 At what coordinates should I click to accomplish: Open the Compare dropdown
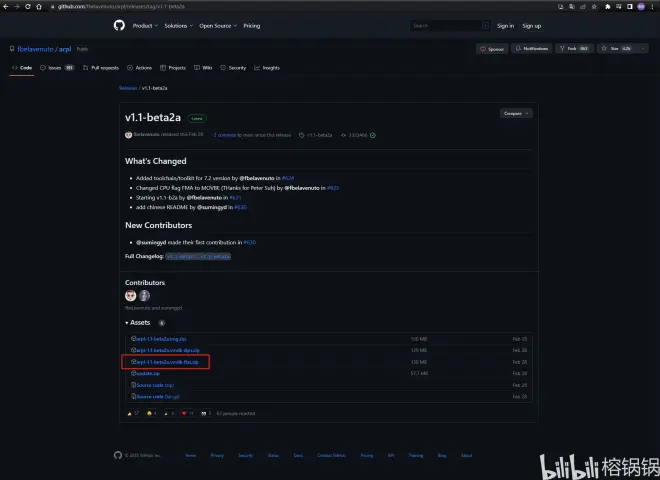pyautogui.click(x=516, y=114)
